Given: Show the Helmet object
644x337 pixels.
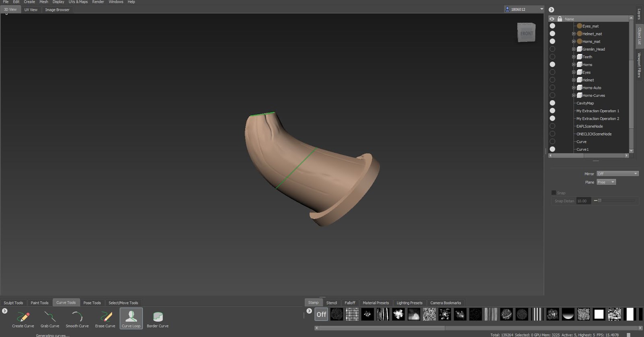Looking at the screenshot, I should [552, 80].
